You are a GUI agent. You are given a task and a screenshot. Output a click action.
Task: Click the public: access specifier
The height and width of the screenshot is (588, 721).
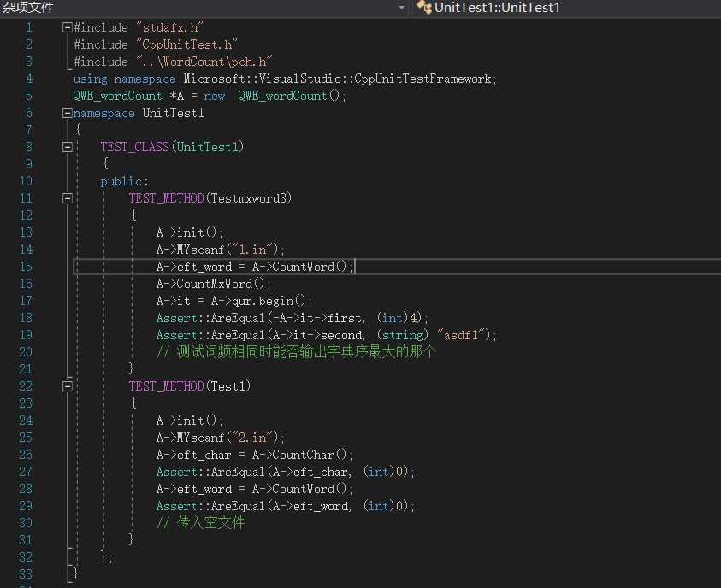coord(125,181)
